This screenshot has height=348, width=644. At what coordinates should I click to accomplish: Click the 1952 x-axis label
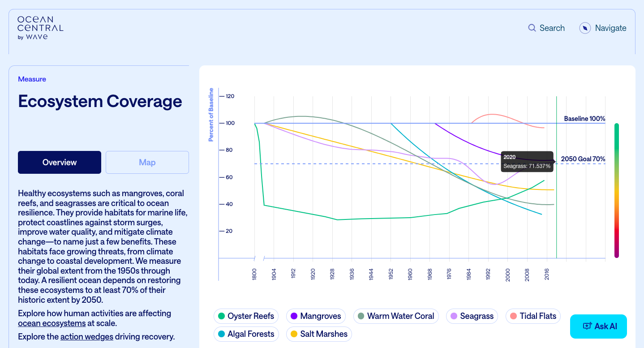pyautogui.click(x=391, y=274)
